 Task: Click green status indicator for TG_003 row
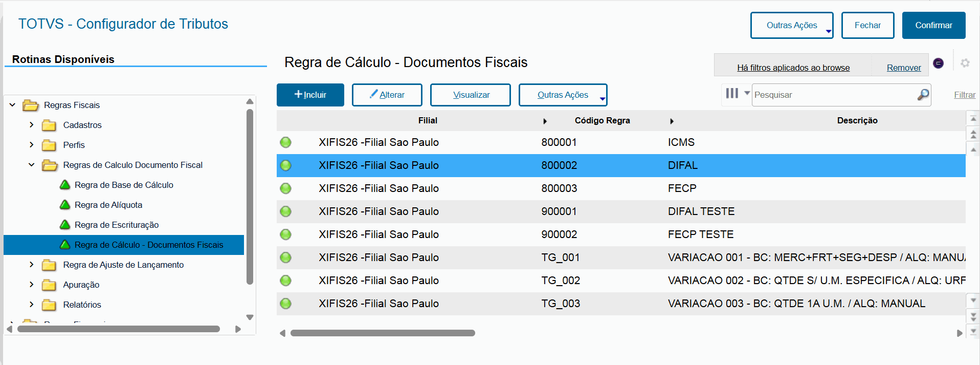click(286, 304)
